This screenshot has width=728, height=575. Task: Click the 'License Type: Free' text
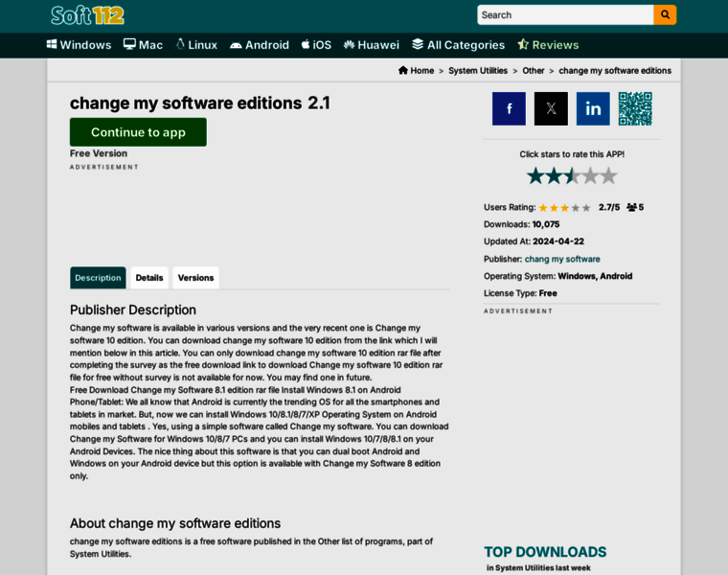pos(520,293)
